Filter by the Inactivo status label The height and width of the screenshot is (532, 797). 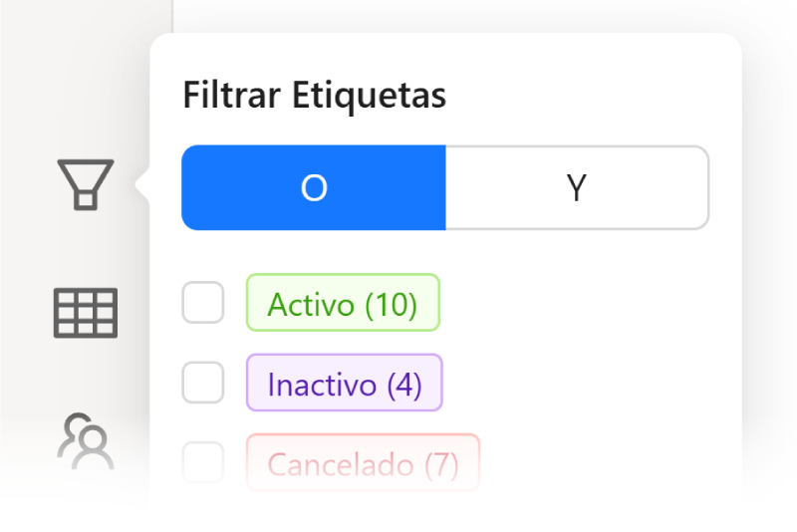(x=345, y=383)
